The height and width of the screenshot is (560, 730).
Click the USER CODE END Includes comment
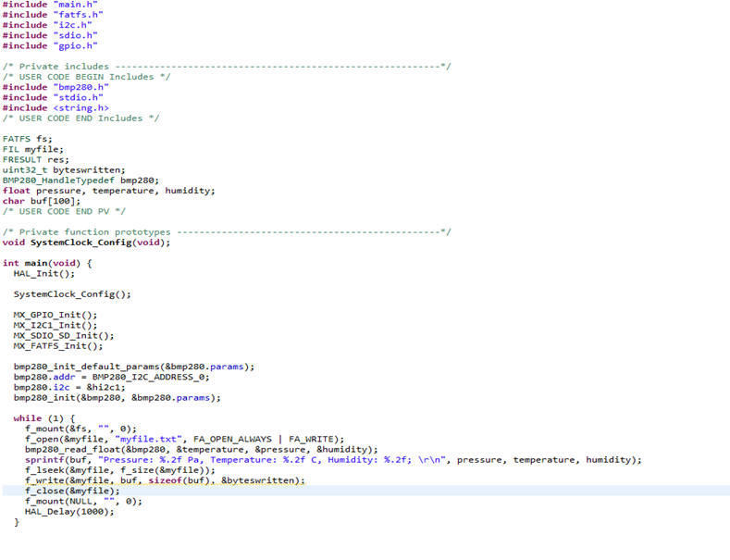(81, 118)
